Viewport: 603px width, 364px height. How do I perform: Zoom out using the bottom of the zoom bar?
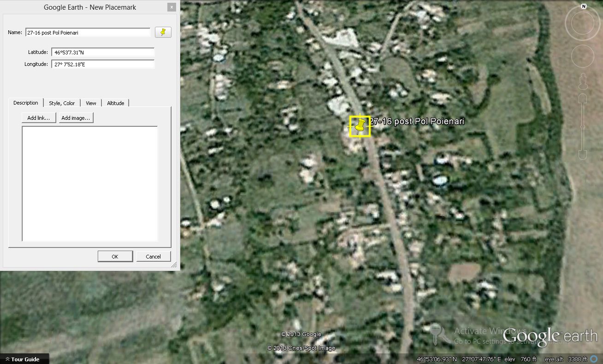tap(583, 155)
